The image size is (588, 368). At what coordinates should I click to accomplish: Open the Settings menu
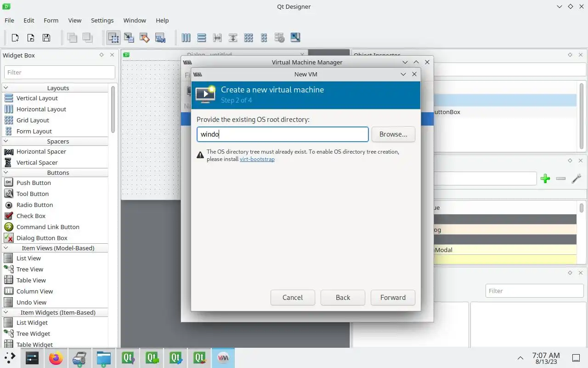point(102,20)
